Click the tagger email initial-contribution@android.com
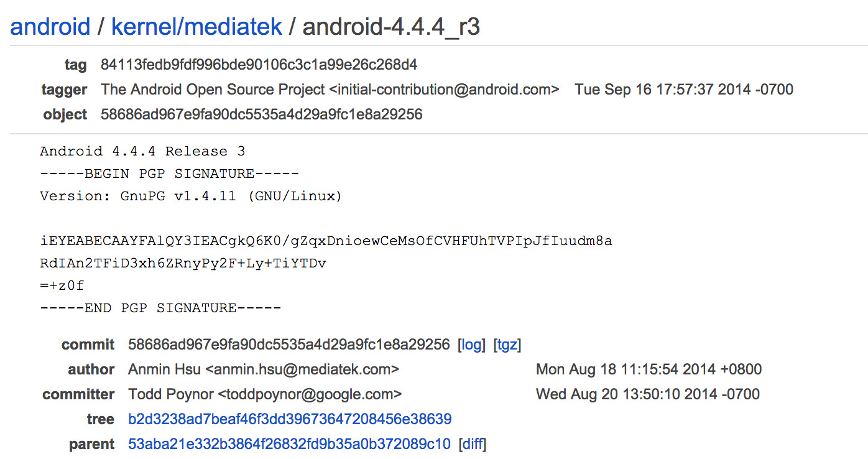 tap(444, 90)
